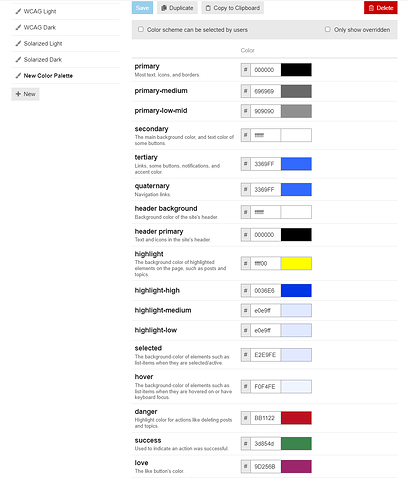Click the clipboard icon on Copy to Clipboard
408x500 pixels.
click(208, 8)
